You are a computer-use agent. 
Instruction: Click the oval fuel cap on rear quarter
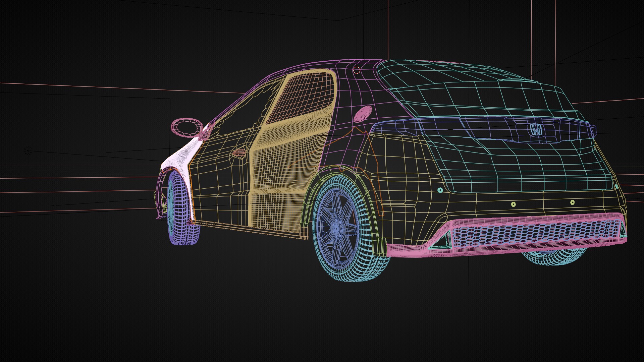[x=363, y=114]
